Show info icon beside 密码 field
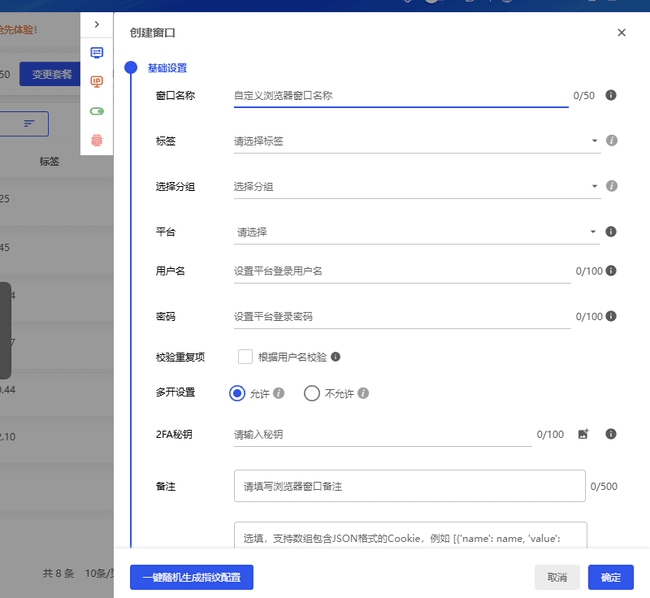This screenshot has height=598, width=650. (x=611, y=316)
